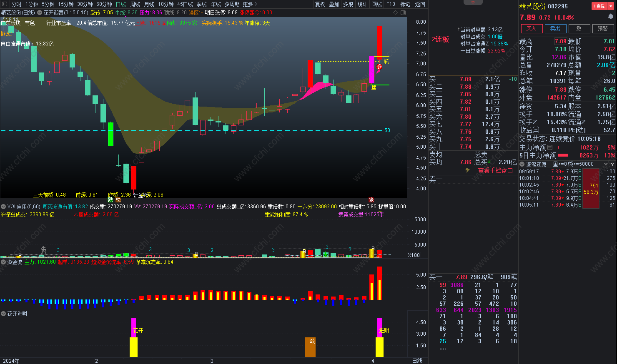
Task: Click stock code 002295
Action: [558, 6]
